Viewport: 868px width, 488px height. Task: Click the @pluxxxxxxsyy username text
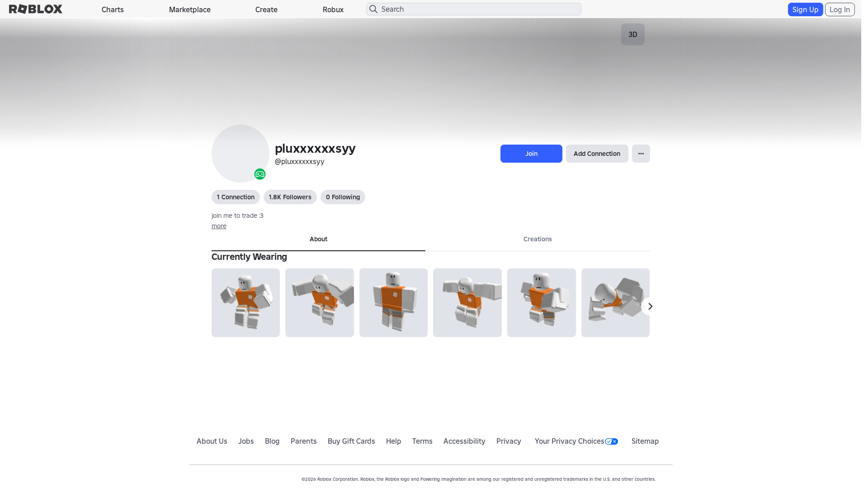click(x=300, y=161)
